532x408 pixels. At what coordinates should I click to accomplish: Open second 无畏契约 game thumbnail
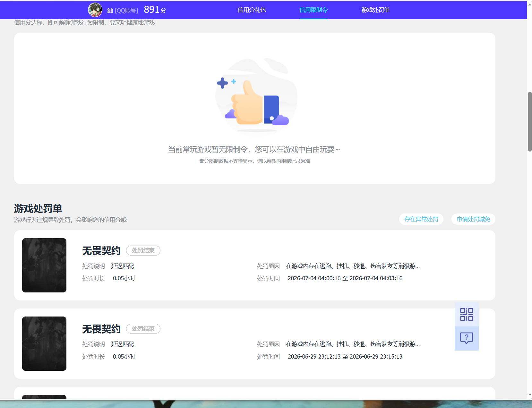pyautogui.click(x=44, y=343)
